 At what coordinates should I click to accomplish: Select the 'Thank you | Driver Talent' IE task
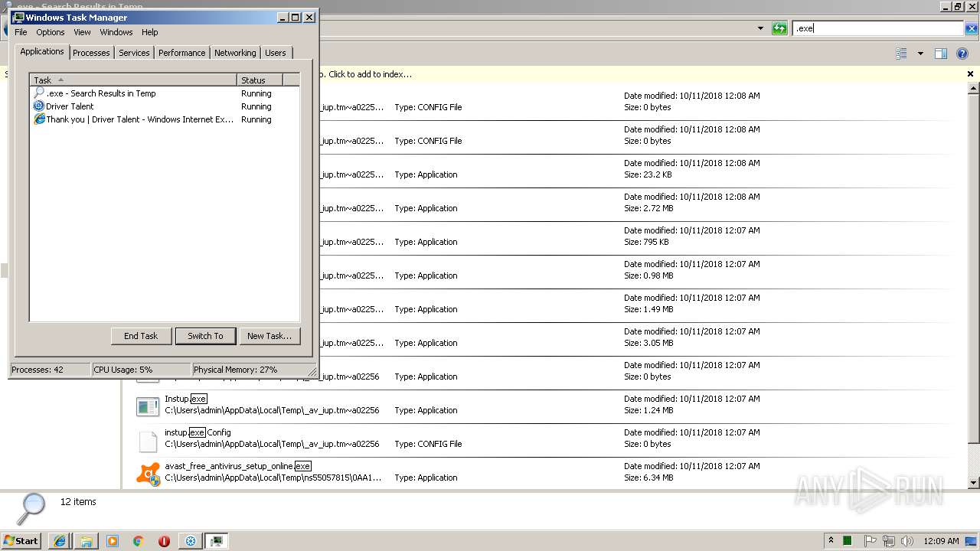165,119
